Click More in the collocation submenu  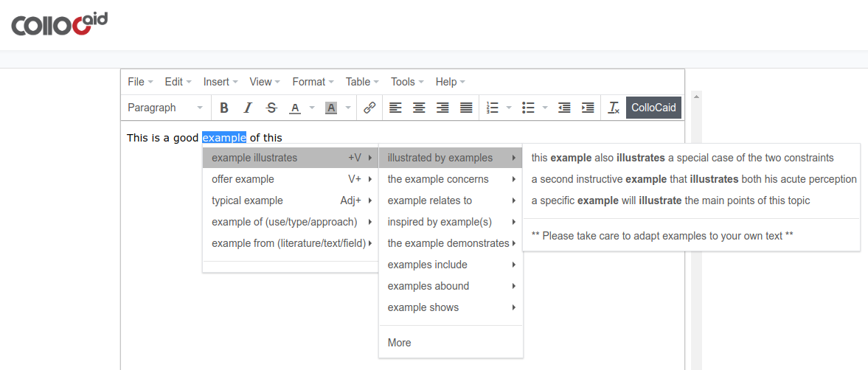pos(451,343)
